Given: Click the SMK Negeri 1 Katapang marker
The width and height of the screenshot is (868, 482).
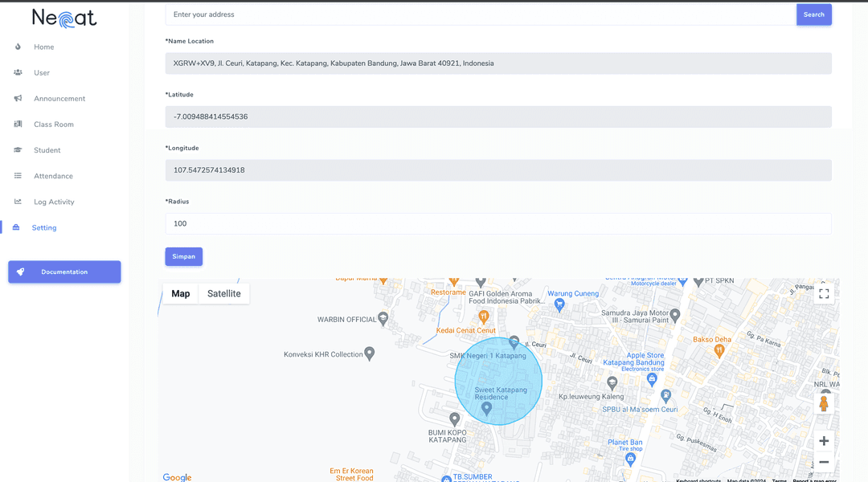Looking at the screenshot, I should click(x=514, y=342).
